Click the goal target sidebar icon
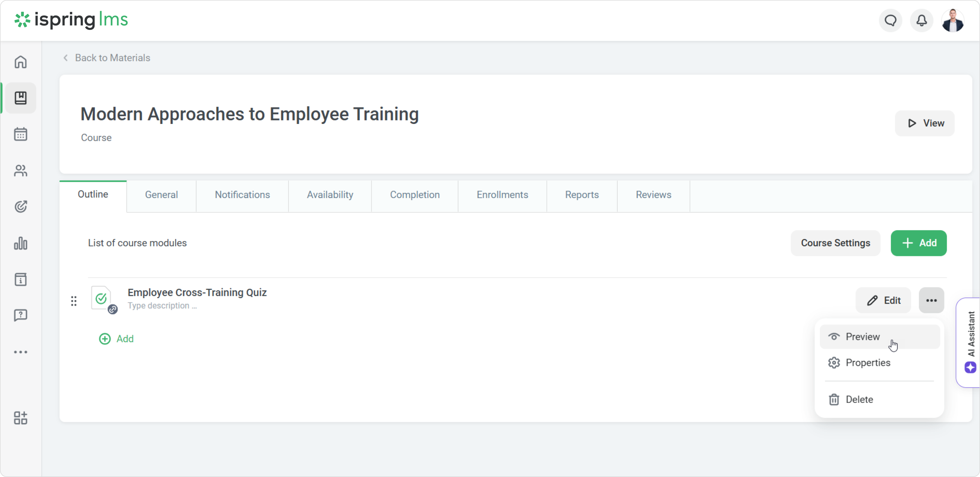This screenshot has height=477, width=980. pyautogui.click(x=21, y=206)
